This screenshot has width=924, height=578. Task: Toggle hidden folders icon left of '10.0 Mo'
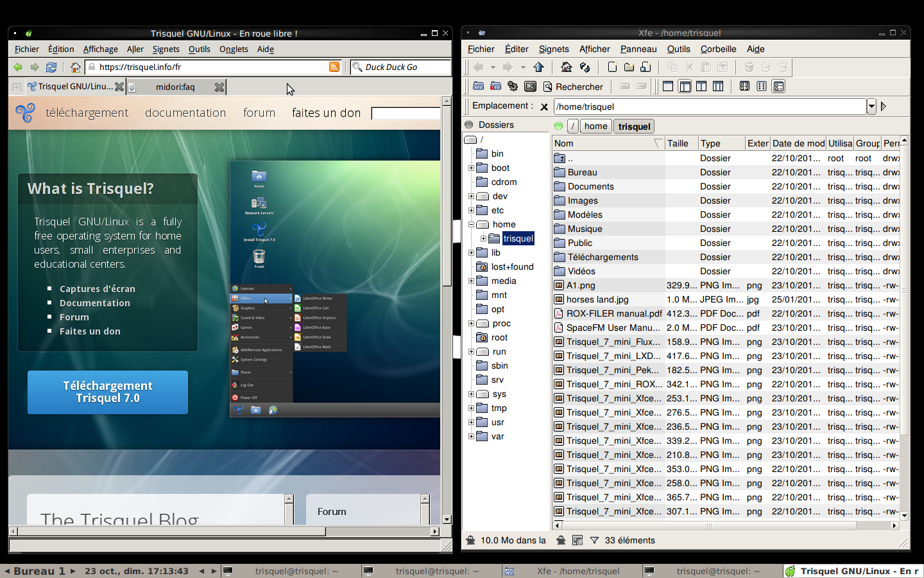pos(470,540)
